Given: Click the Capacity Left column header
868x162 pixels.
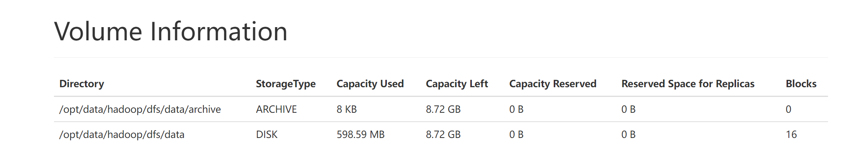Looking at the screenshot, I should pos(457,84).
